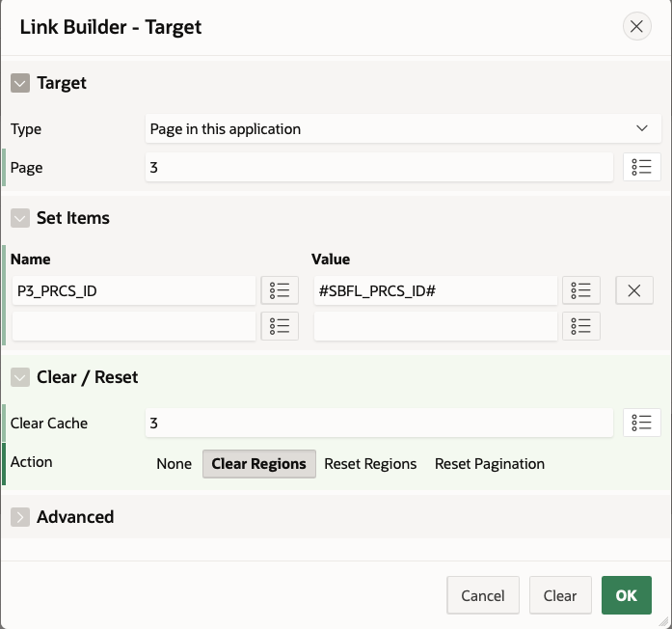Open the Page list-of-values picker icon

[x=642, y=167]
